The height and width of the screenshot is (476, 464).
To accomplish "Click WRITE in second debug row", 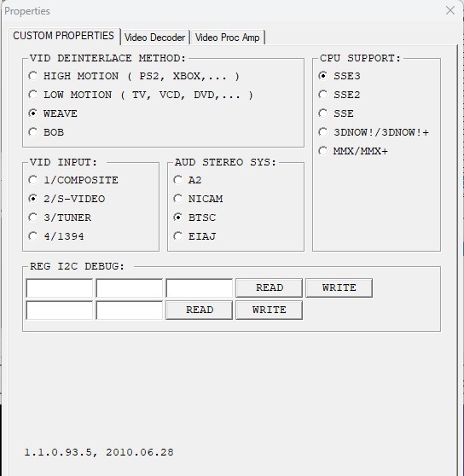I will [270, 310].
